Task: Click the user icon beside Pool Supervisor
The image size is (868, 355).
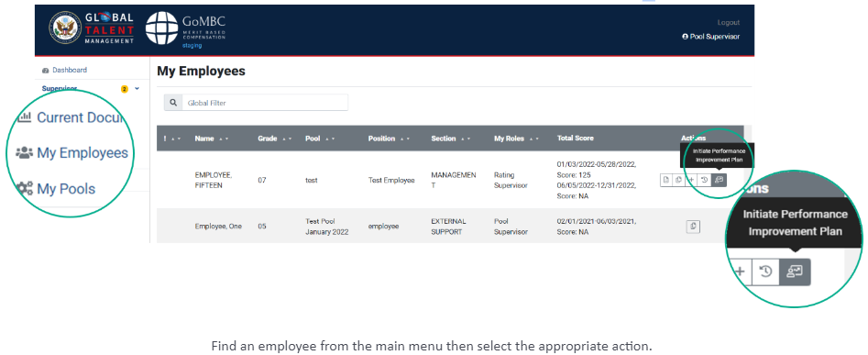Action: (686, 37)
